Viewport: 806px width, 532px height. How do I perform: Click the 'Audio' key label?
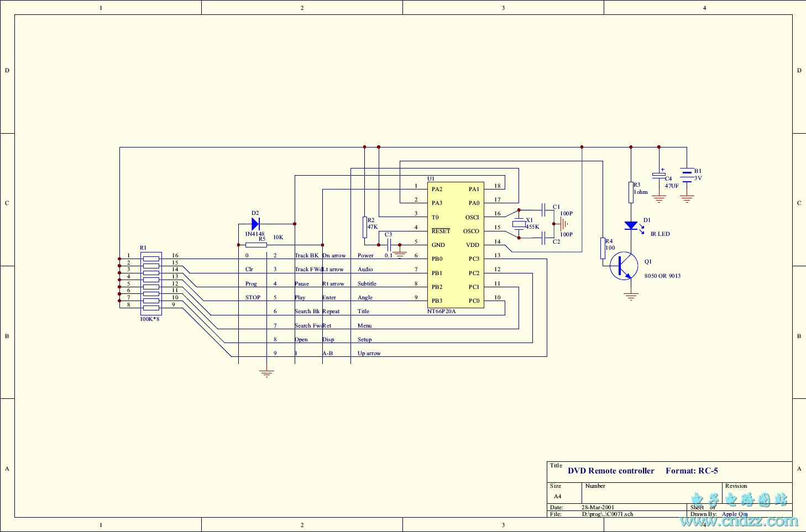[365, 270]
